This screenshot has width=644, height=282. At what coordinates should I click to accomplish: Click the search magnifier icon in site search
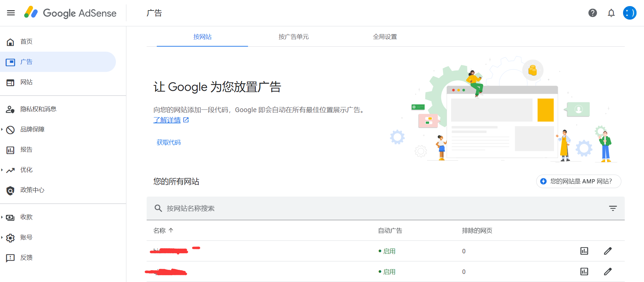[x=158, y=208]
